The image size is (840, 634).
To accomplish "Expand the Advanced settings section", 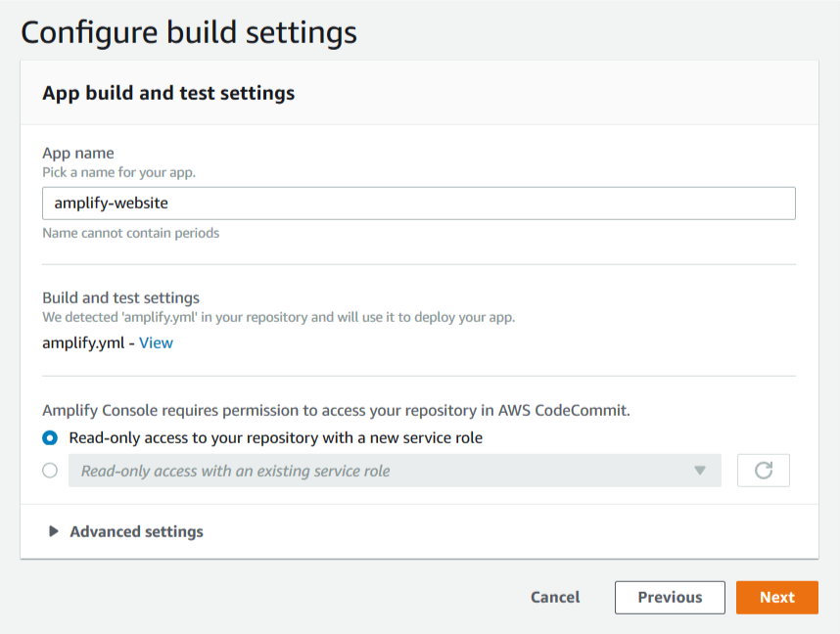I will pos(127,531).
